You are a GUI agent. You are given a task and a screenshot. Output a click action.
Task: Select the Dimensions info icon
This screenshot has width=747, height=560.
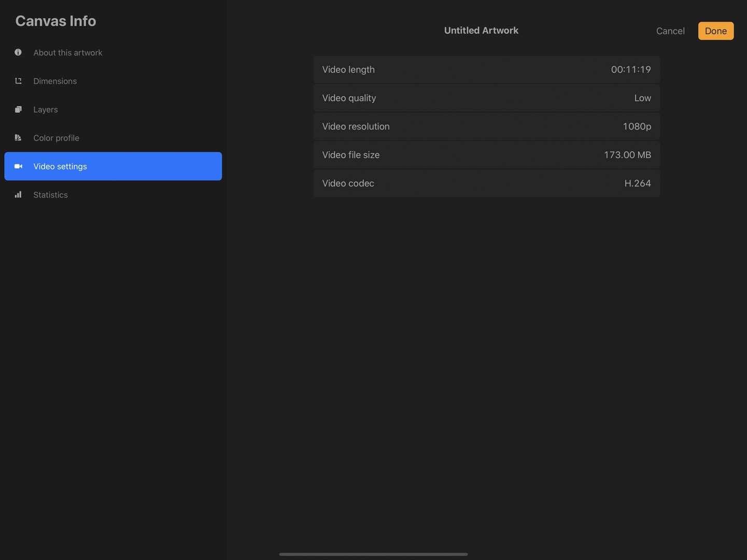[18, 81]
